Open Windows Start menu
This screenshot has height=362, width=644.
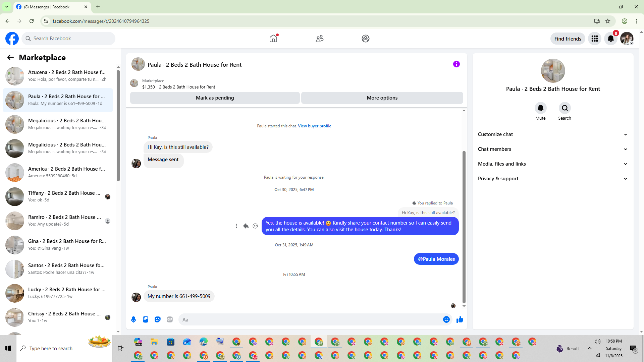[x=8, y=348]
